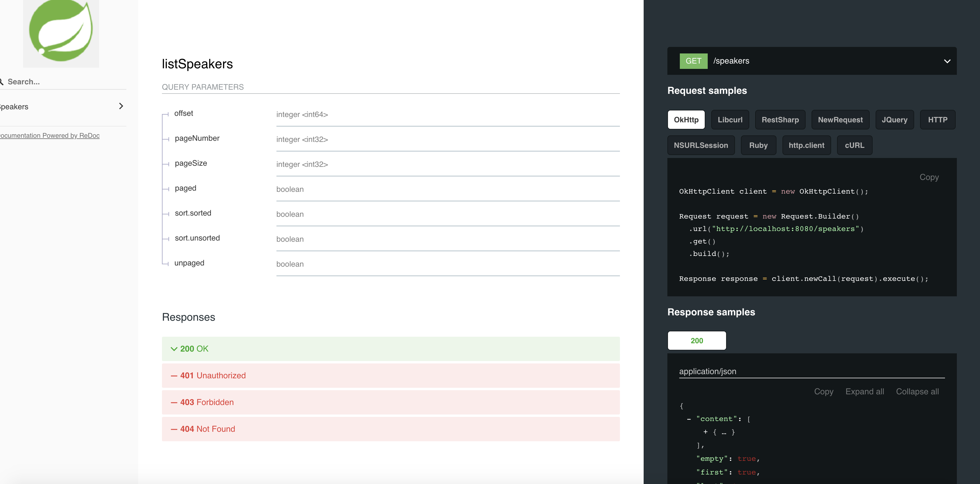The image size is (980, 484).
Task: Select the Libcurl sample tab
Action: tap(730, 120)
